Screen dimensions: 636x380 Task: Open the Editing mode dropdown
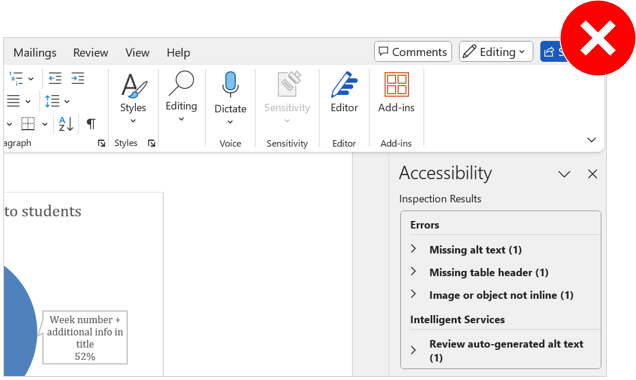coord(496,52)
